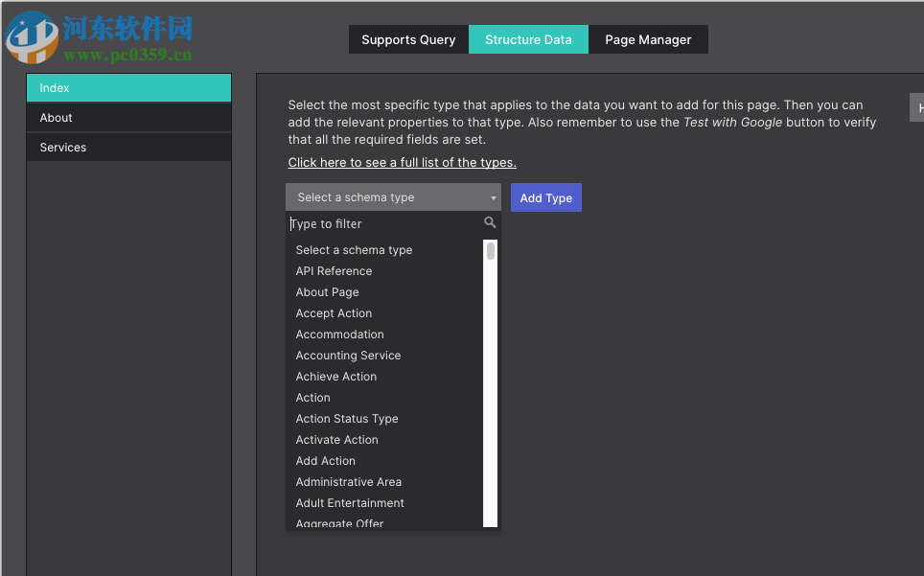Expand the Select a schema type dropdown arrow
This screenshot has width=924, height=576.
495,196
